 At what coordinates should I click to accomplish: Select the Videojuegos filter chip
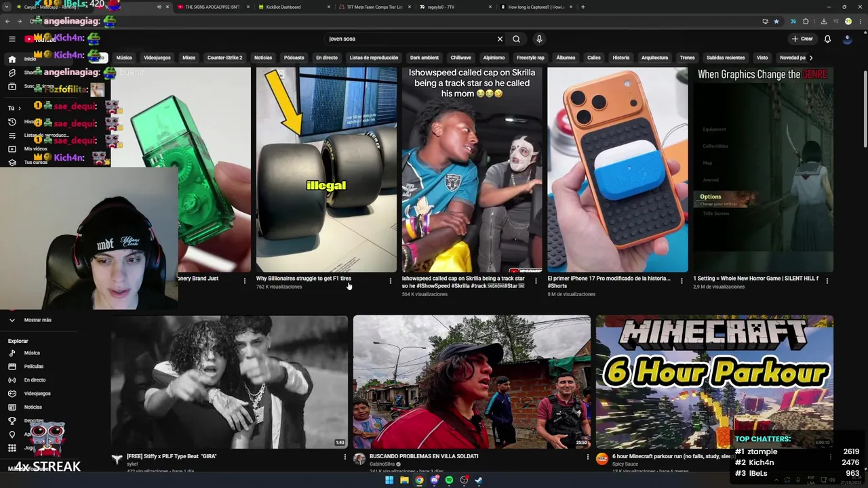(x=157, y=58)
